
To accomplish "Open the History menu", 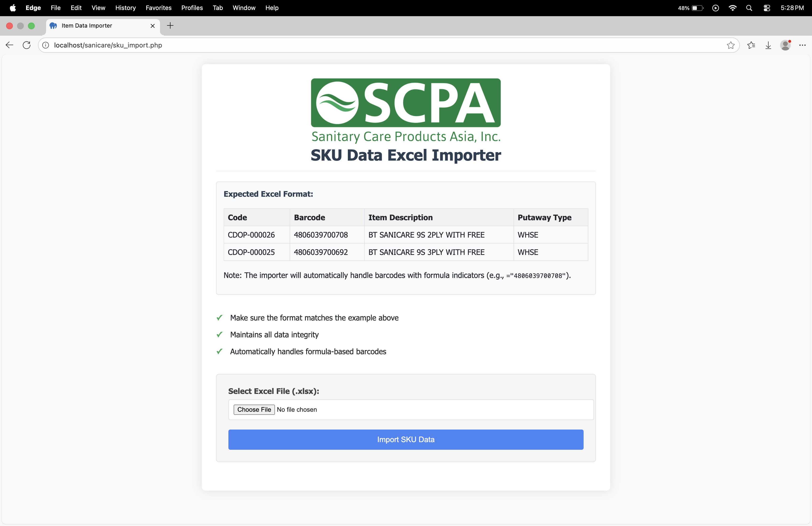I will coord(125,8).
